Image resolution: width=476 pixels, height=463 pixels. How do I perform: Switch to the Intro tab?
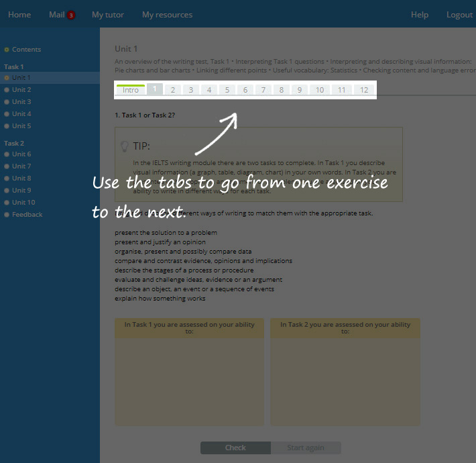coord(131,90)
